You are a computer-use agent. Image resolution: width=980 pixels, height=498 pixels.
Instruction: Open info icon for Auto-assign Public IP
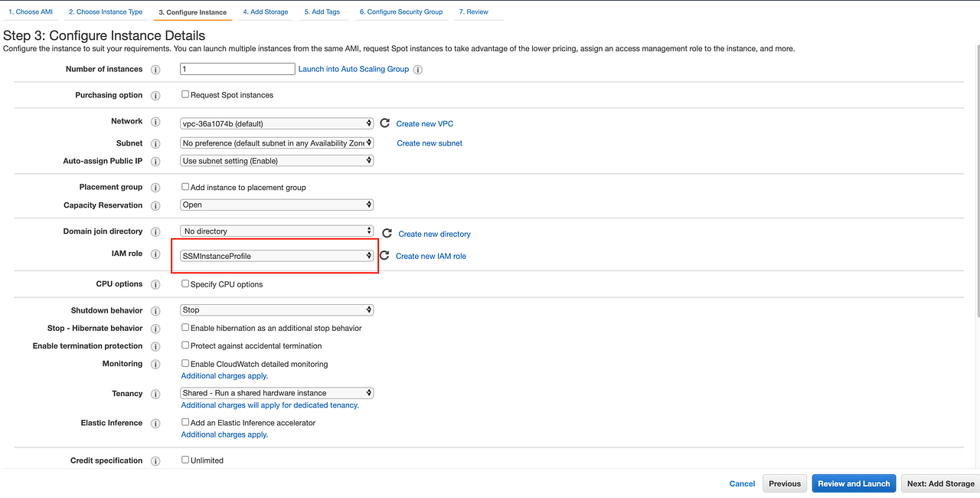[x=155, y=162]
